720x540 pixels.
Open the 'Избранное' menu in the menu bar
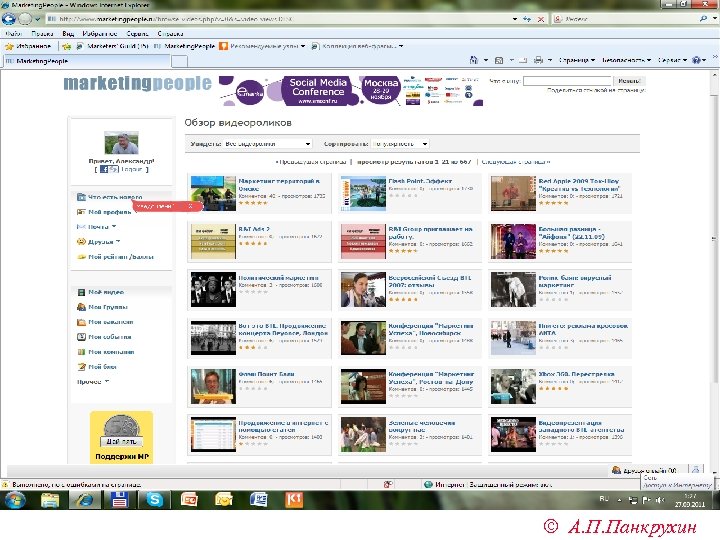click(x=100, y=34)
